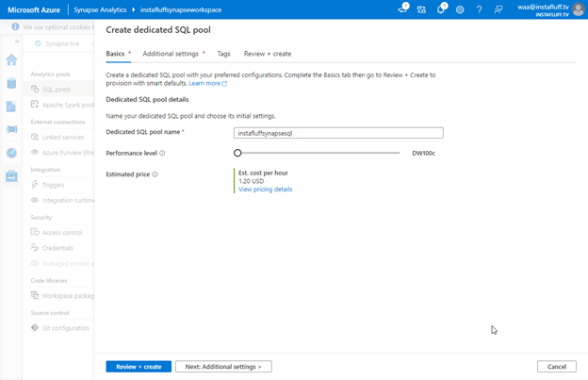Open Linked services in sidebar
This screenshot has width=588, height=380.
coord(58,138)
